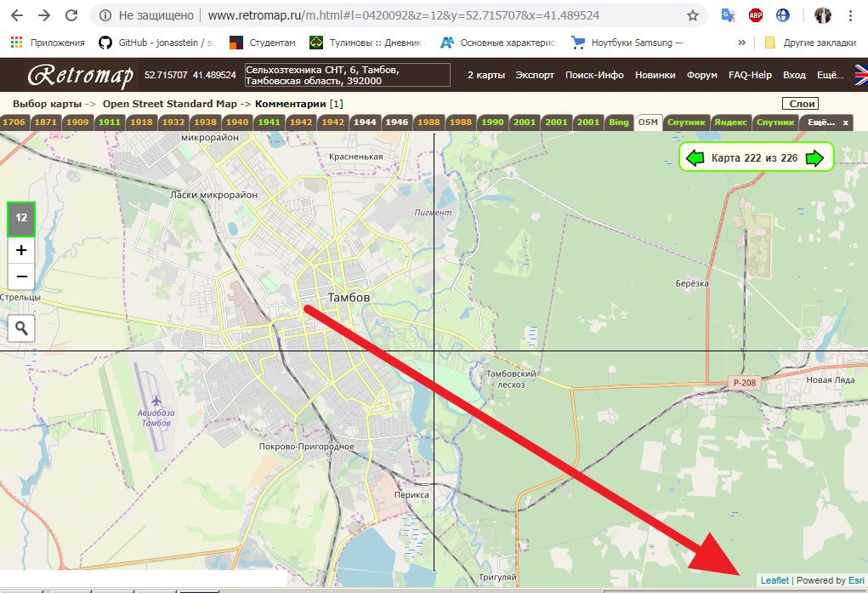Open the FAQ-Help menu item
This screenshot has width=868, height=593.
750,76
